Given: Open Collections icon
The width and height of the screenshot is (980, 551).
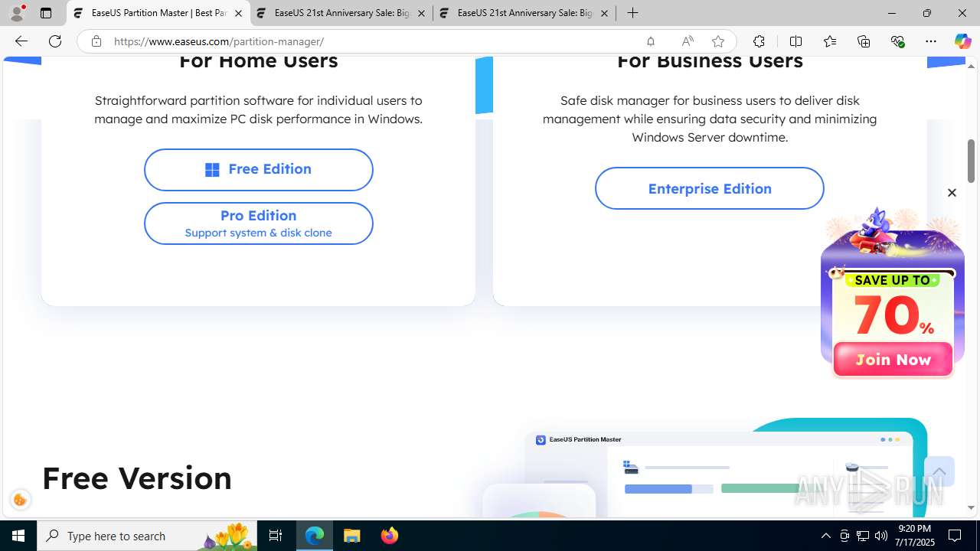Looking at the screenshot, I should 864,41.
